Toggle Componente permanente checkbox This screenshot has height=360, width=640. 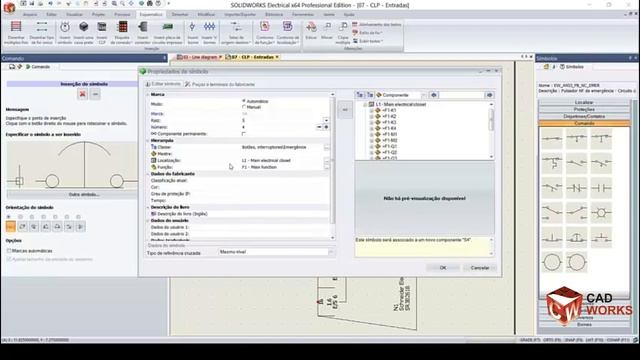244,134
